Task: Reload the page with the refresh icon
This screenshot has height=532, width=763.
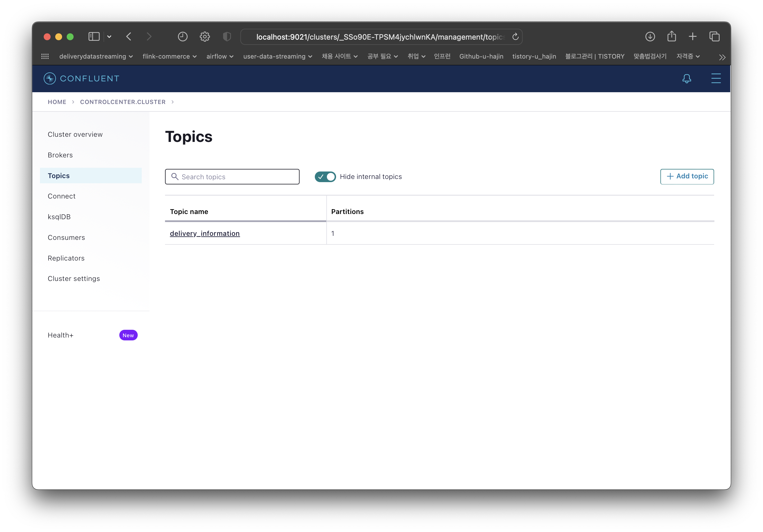Action: coord(515,37)
